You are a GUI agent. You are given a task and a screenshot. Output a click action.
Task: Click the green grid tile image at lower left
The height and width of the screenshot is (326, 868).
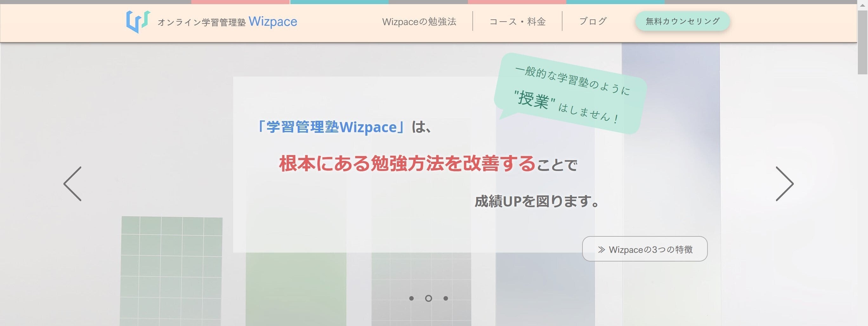pyautogui.click(x=171, y=270)
